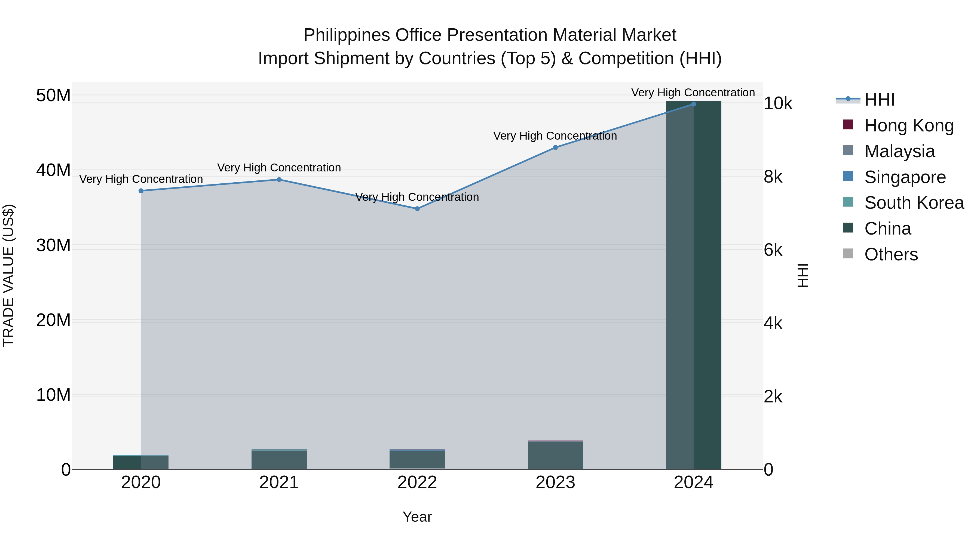Select the 2023 import bar
This screenshot has width=980, height=551.
[555, 455]
